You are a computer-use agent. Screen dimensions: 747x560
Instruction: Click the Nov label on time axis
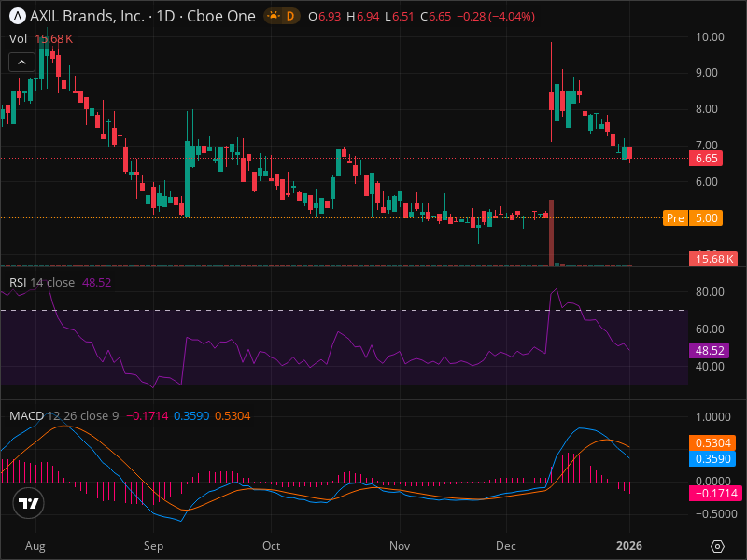[x=400, y=546]
